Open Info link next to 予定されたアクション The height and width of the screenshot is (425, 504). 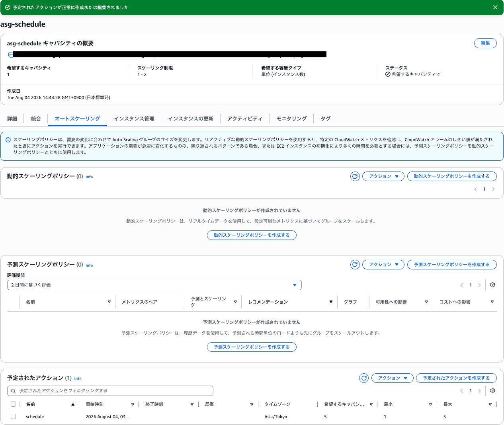(x=78, y=379)
